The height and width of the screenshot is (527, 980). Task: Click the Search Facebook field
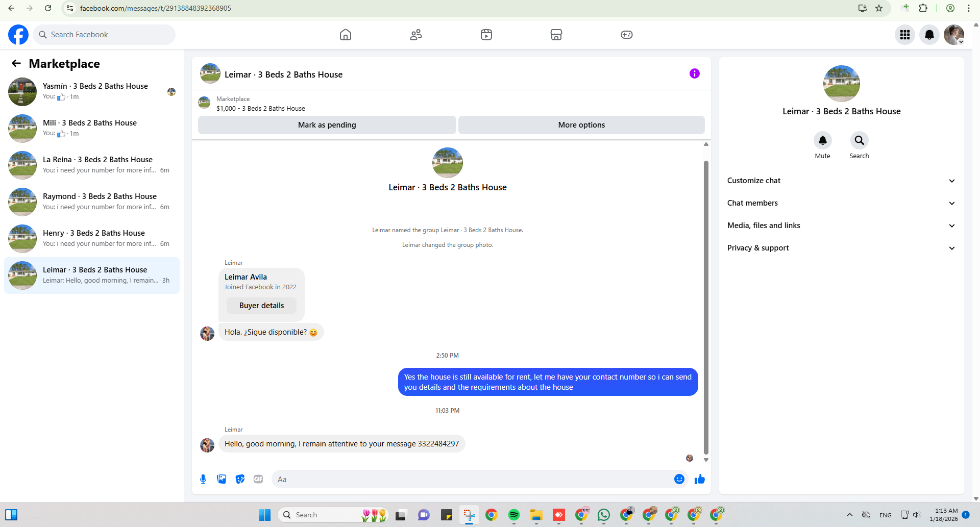coord(104,35)
